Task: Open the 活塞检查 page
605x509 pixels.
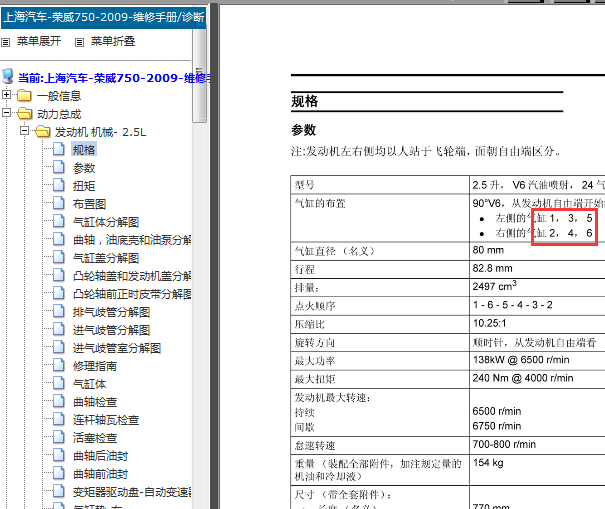Action: [95, 438]
